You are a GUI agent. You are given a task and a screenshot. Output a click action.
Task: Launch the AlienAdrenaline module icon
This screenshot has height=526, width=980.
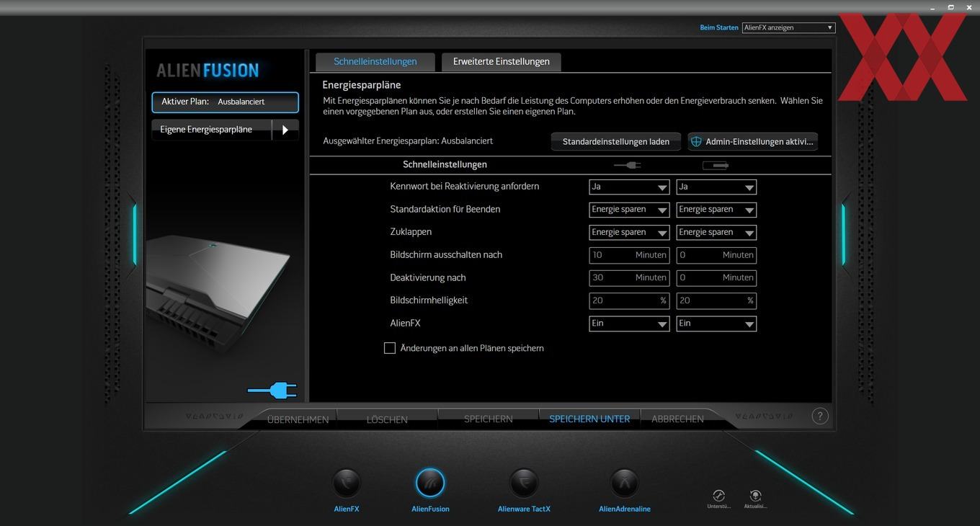pos(625,483)
